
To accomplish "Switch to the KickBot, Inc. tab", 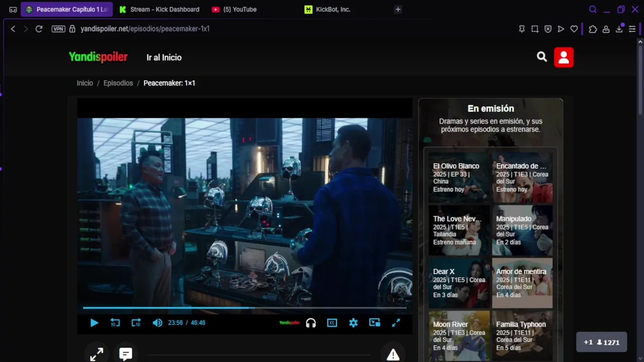I will (x=328, y=9).
